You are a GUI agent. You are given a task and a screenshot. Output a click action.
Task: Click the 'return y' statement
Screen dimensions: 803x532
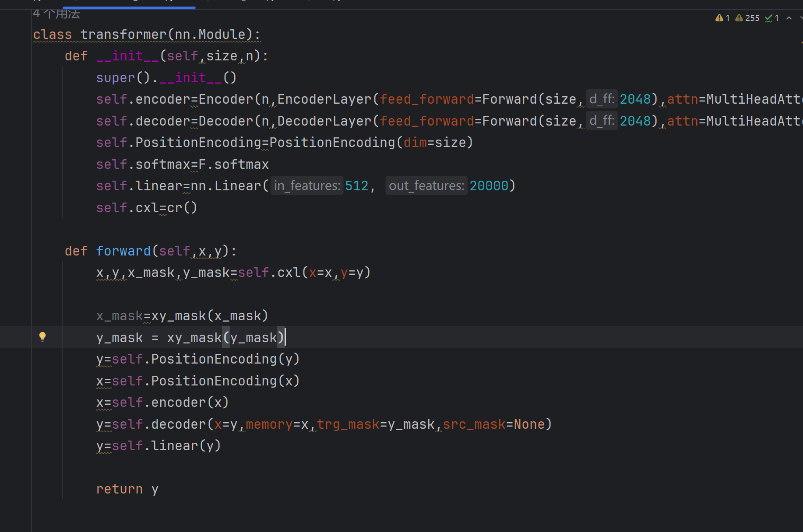coord(127,489)
